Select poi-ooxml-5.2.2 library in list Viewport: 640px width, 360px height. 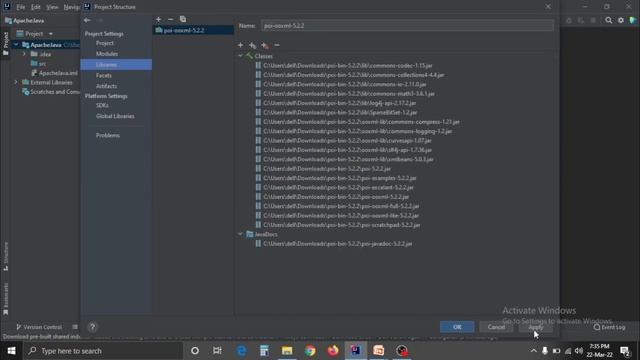tap(193, 30)
